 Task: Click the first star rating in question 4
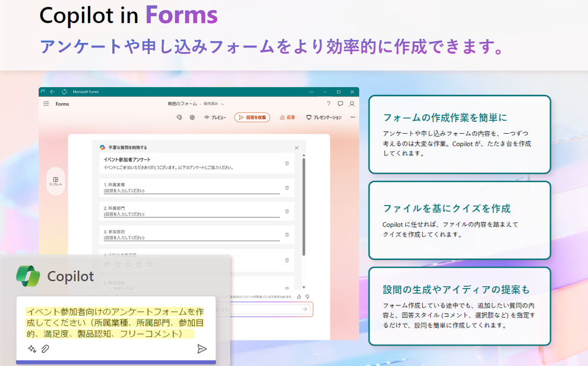point(107,264)
